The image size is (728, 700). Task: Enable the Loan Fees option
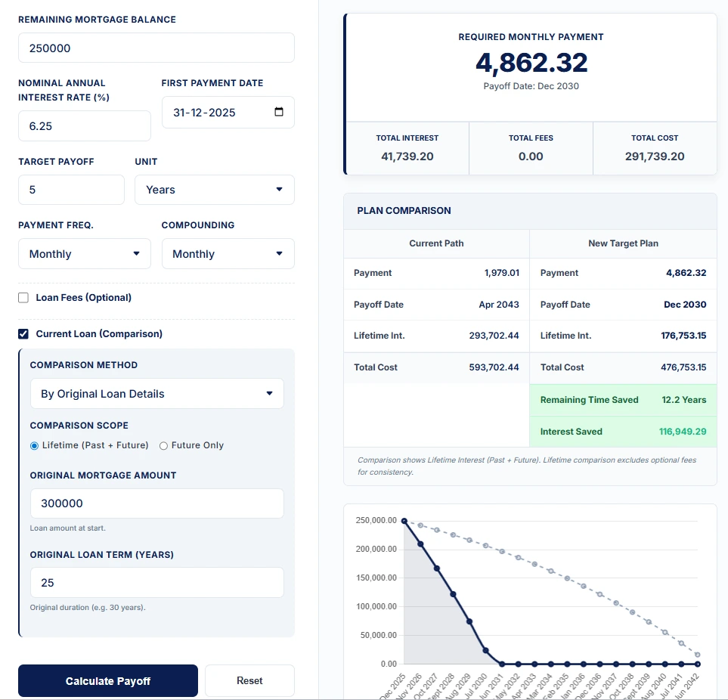point(23,297)
